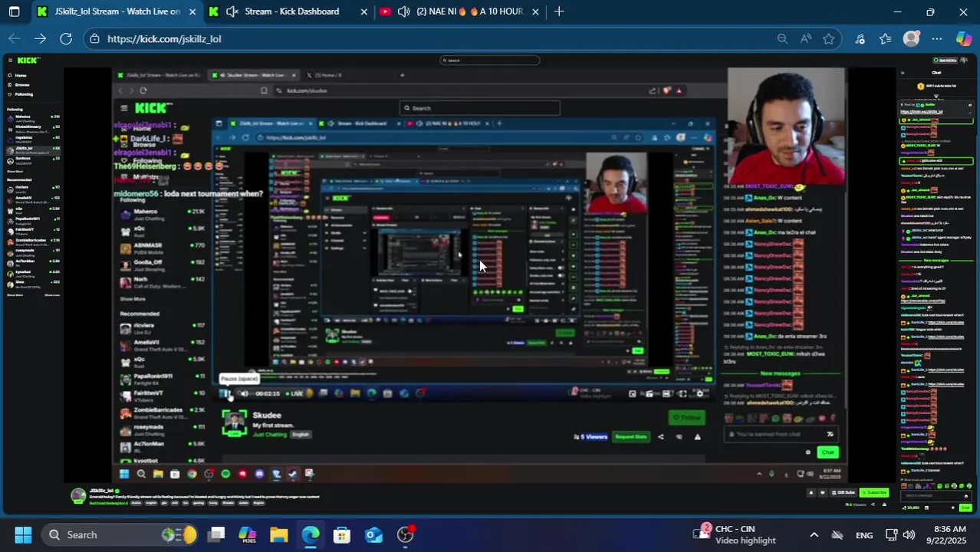Open the Kick sidebar hamburger menu
980x552 pixels.
[10, 60]
